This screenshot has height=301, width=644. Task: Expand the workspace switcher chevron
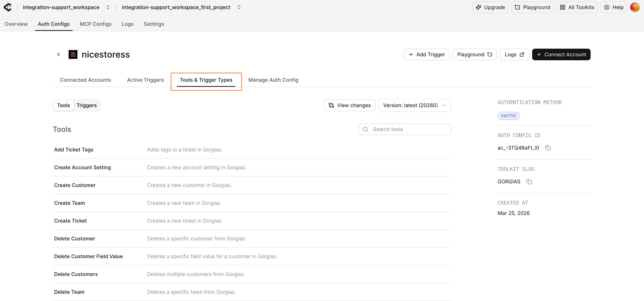click(108, 7)
